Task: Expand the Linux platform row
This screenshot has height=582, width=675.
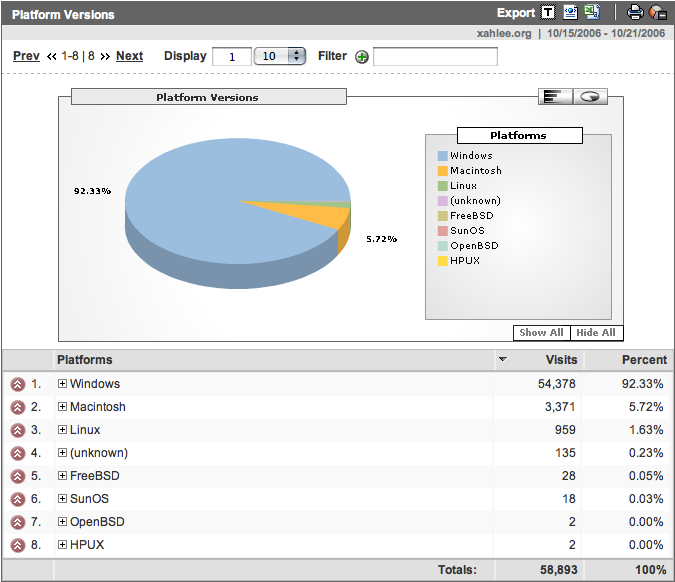Action: [62, 430]
